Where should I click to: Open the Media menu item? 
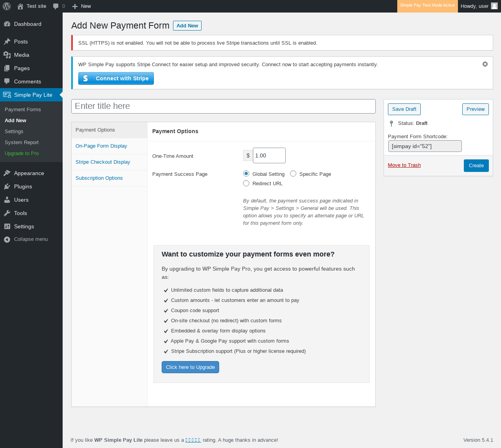[x=31, y=55]
